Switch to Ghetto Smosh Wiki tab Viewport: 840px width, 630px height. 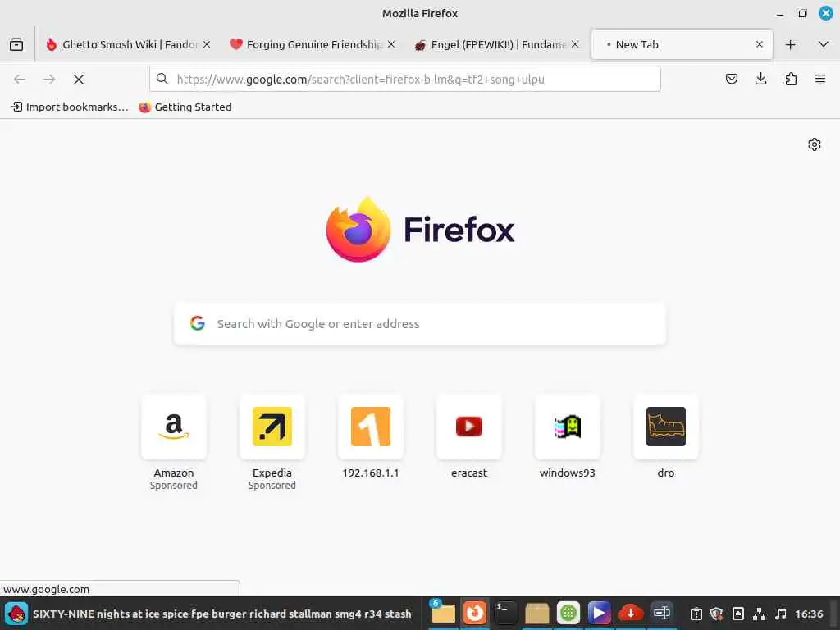[x=121, y=44]
